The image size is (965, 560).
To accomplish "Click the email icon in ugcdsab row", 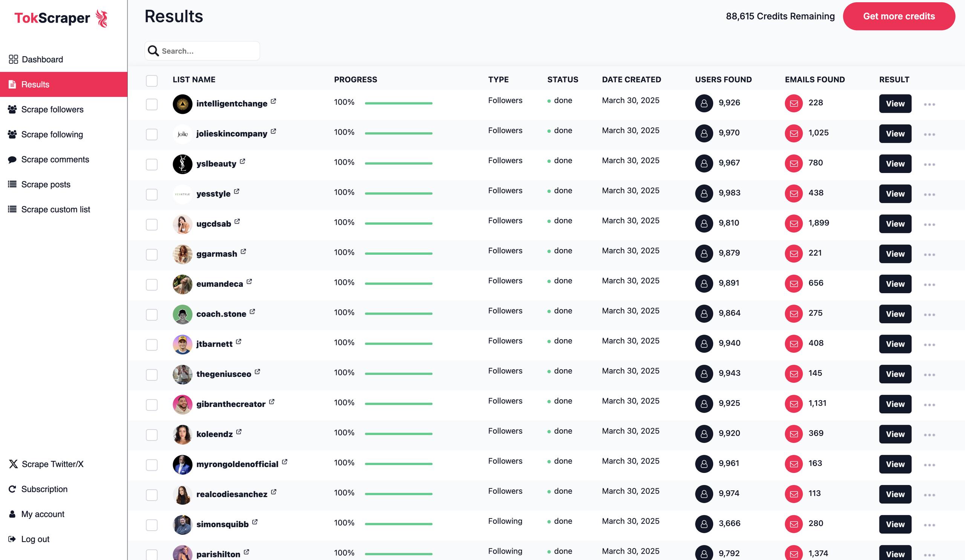I will tap(793, 223).
